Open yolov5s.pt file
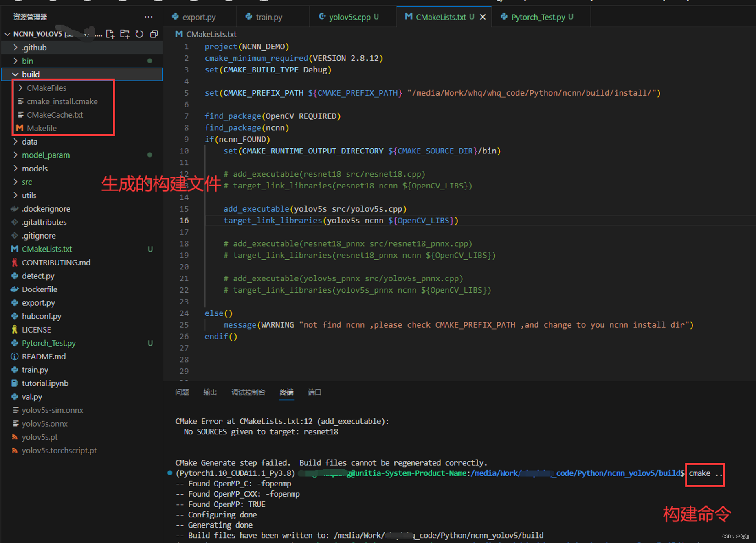The image size is (756, 543). [x=81, y=437]
